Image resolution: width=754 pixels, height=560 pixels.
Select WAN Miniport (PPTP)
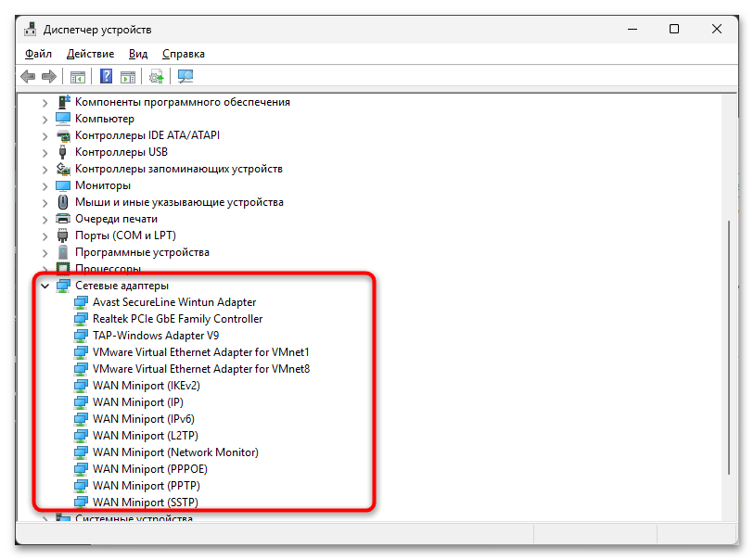tap(147, 486)
